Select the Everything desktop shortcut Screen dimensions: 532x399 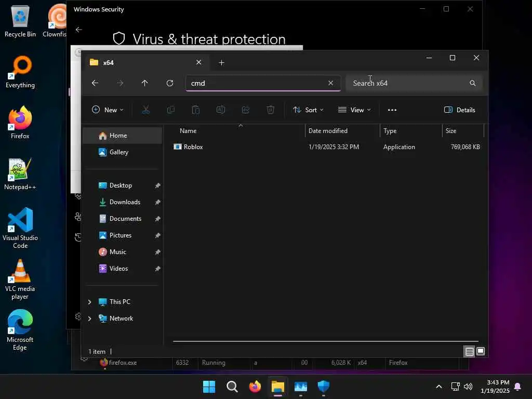point(20,72)
